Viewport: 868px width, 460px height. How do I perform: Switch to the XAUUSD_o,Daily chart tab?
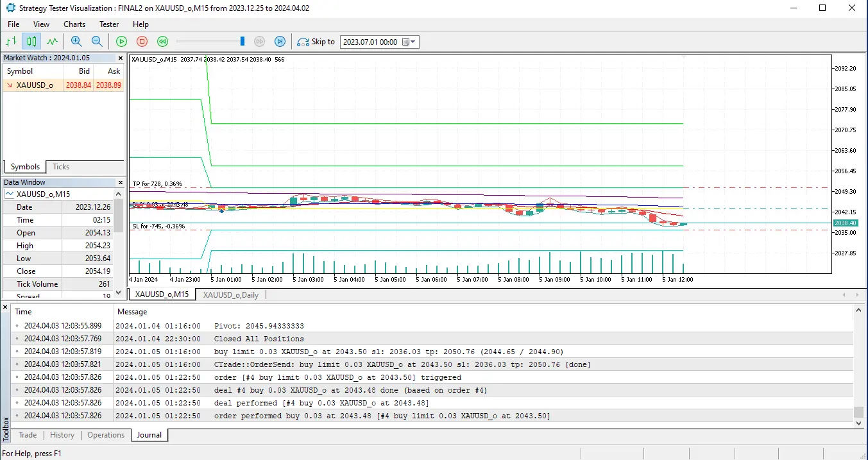click(231, 294)
